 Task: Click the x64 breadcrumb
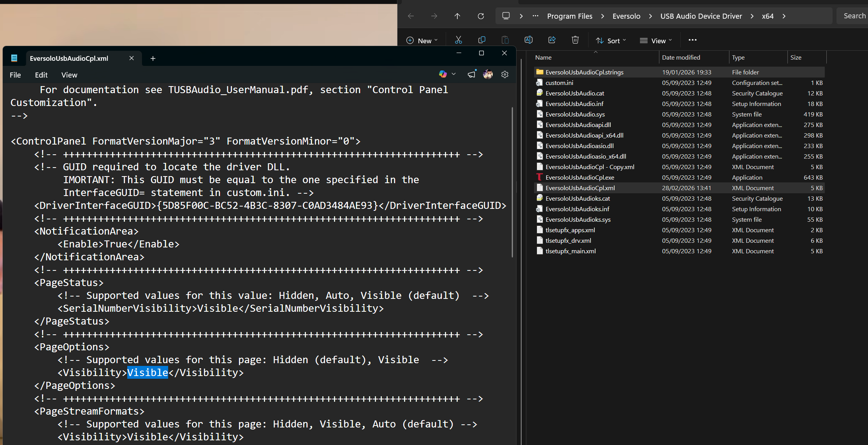pos(768,16)
